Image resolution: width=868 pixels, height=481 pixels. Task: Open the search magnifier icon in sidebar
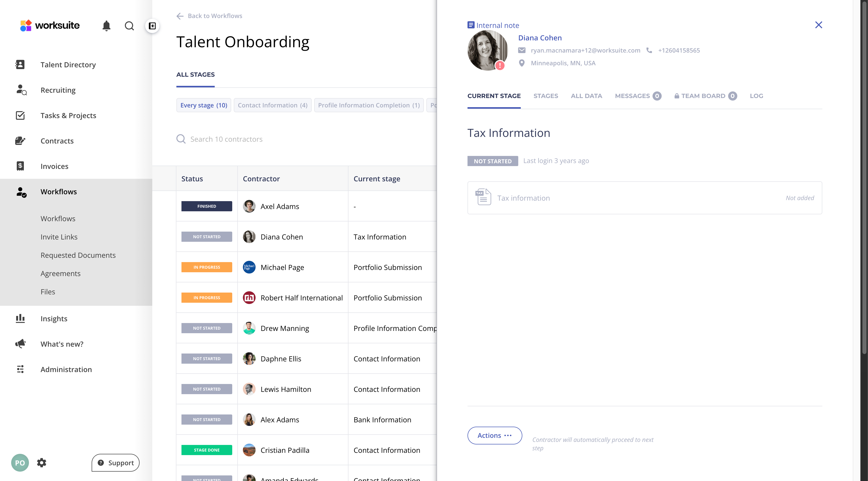[x=129, y=26]
